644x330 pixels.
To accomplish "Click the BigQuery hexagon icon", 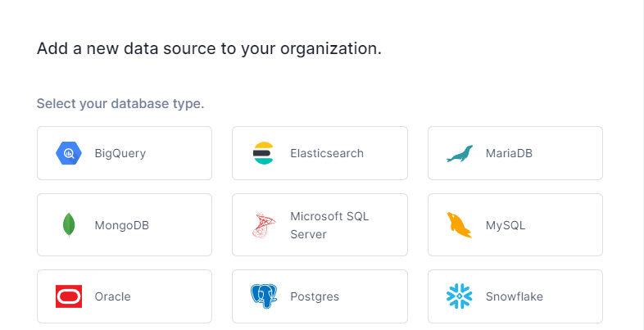I will pos(69,153).
